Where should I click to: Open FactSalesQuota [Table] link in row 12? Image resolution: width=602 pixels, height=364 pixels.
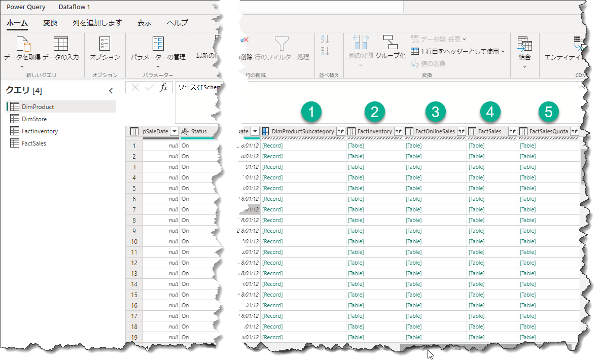point(528,263)
